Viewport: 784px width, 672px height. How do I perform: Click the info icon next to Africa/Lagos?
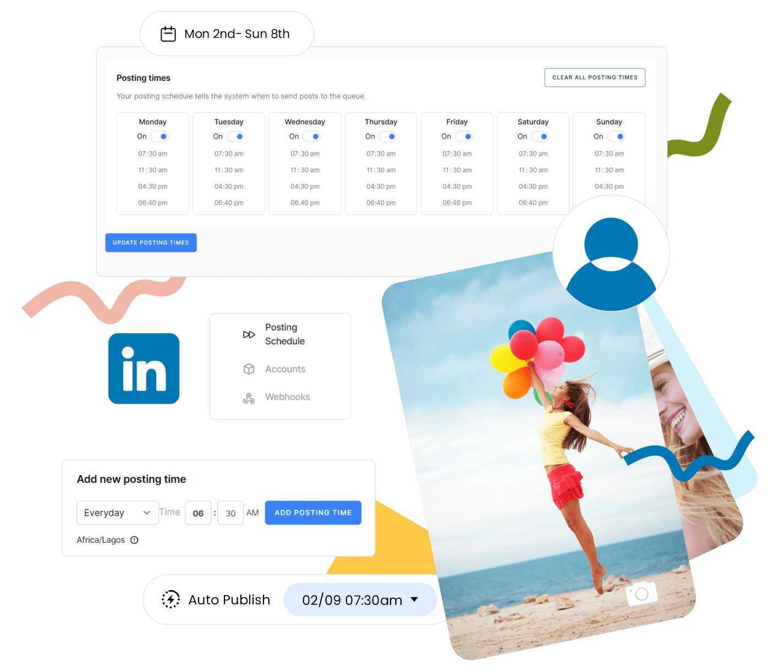[134, 540]
